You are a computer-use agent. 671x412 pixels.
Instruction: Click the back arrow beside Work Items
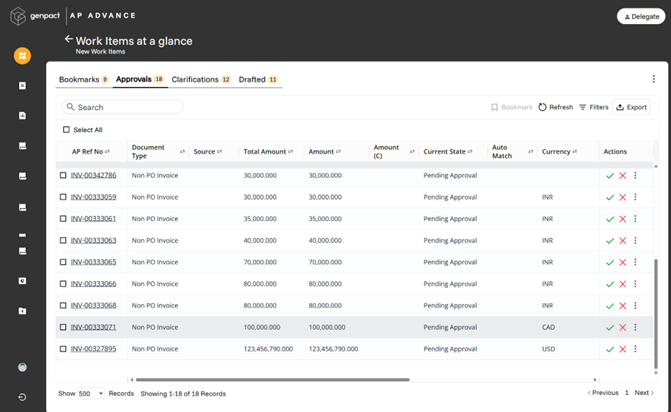(68, 40)
